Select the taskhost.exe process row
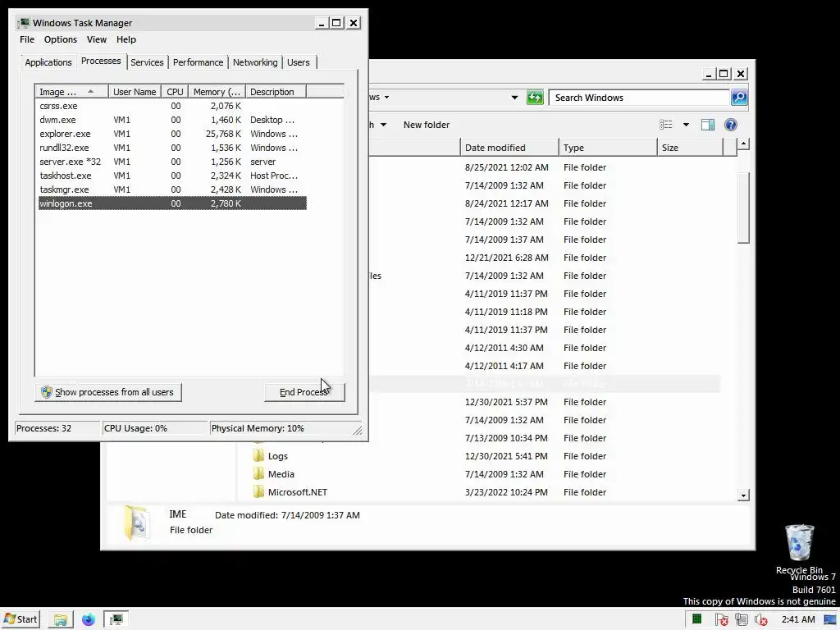 pyautogui.click(x=172, y=176)
